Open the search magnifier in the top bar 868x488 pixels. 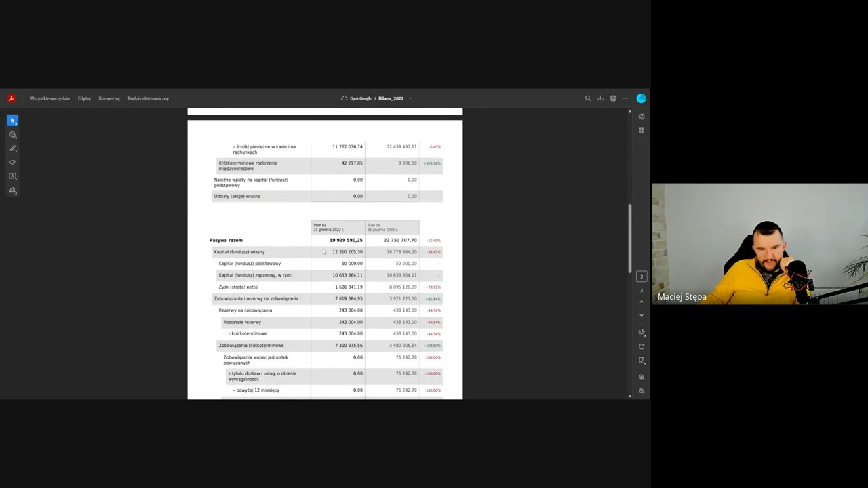[x=588, y=98]
